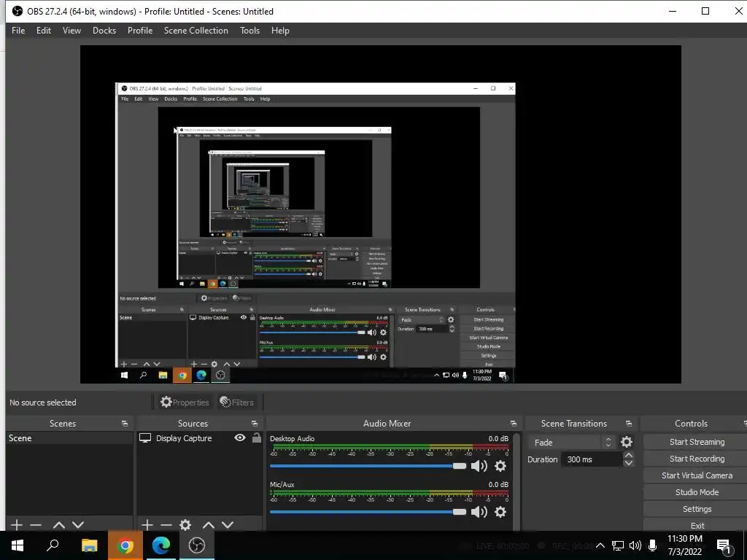Open the View menu
Viewport: 747px width, 560px height.
71,31
